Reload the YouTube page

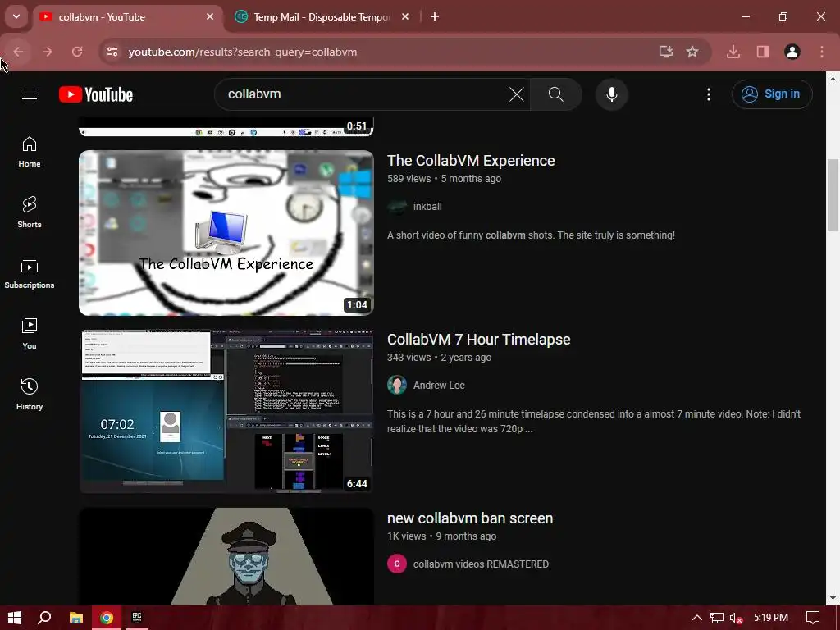click(77, 52)
